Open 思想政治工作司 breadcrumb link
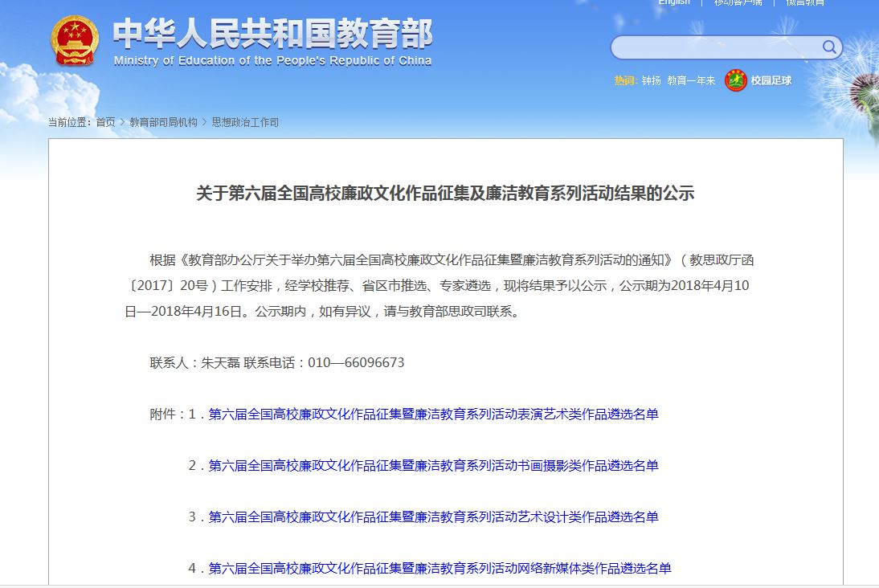This screenshot has height=588, width=879. [x=245, y=123]
